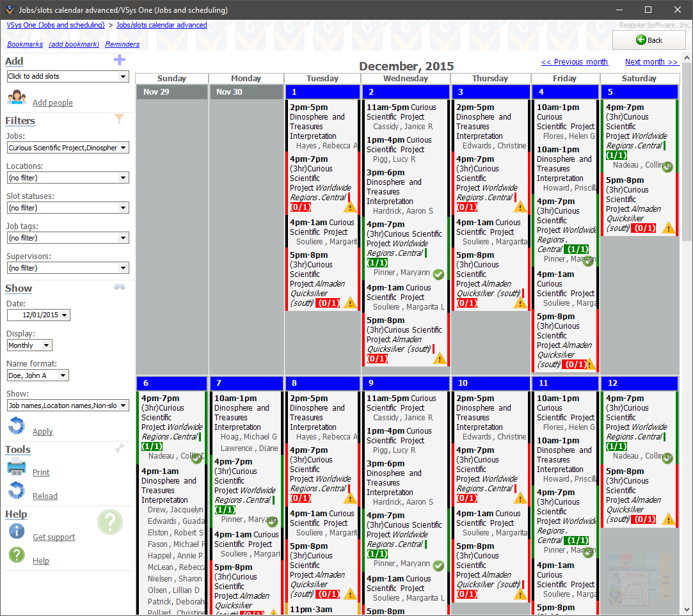Click the binoculars icon beside Show
This screenshot has width=693, height=616.
(x=120, y=287)
